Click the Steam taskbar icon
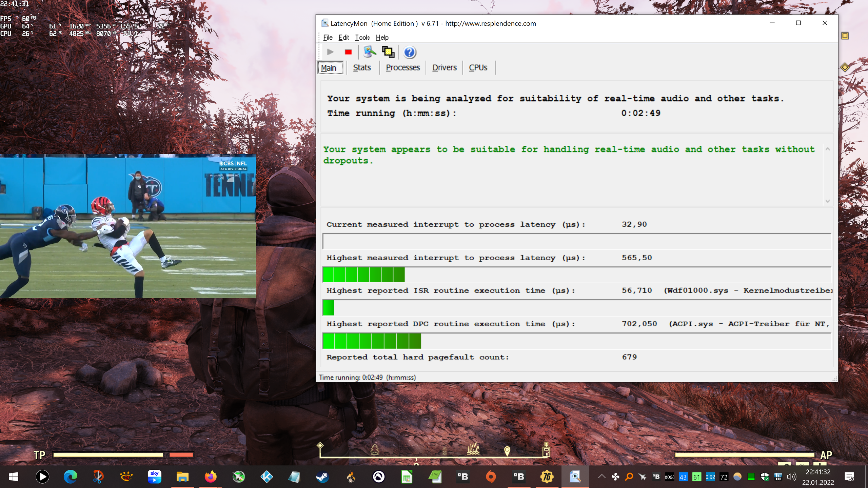This screenshot has width=868, height=488. coord(322,477)
